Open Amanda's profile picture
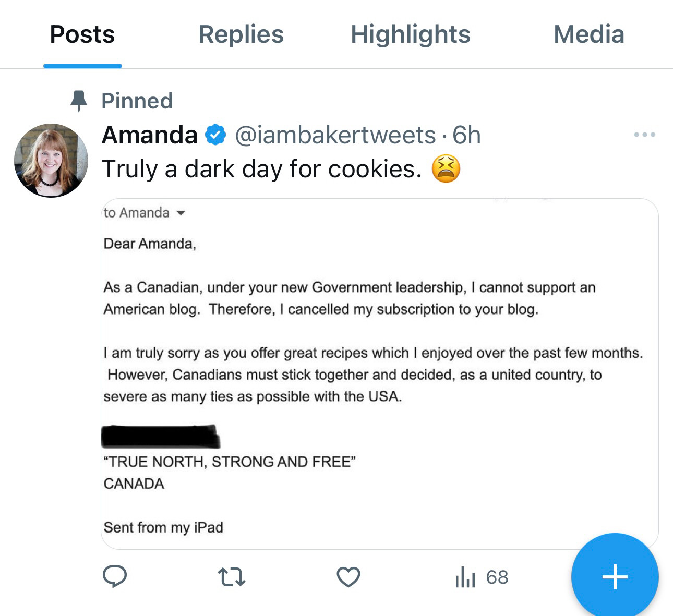The image size is (673, 616). tap(51, 161)
